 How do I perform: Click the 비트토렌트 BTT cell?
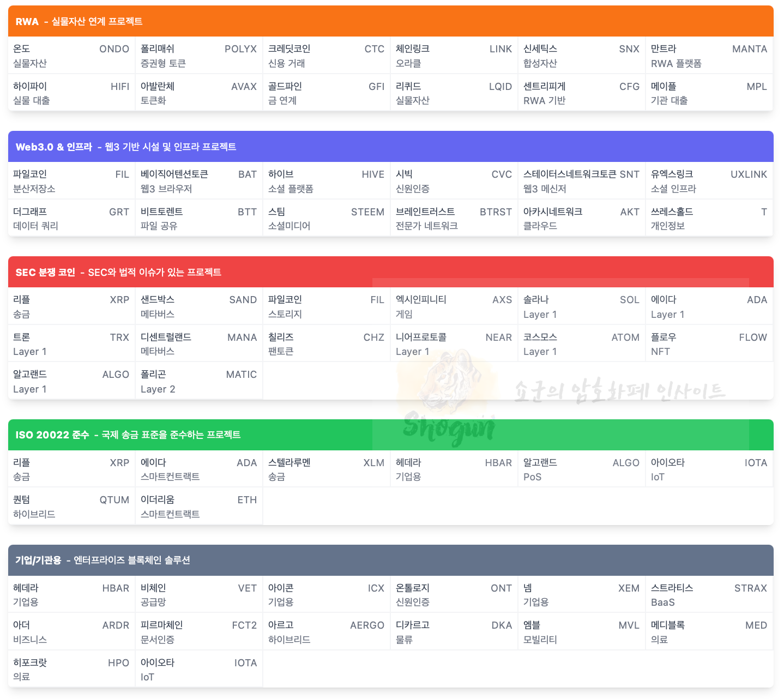199,218
